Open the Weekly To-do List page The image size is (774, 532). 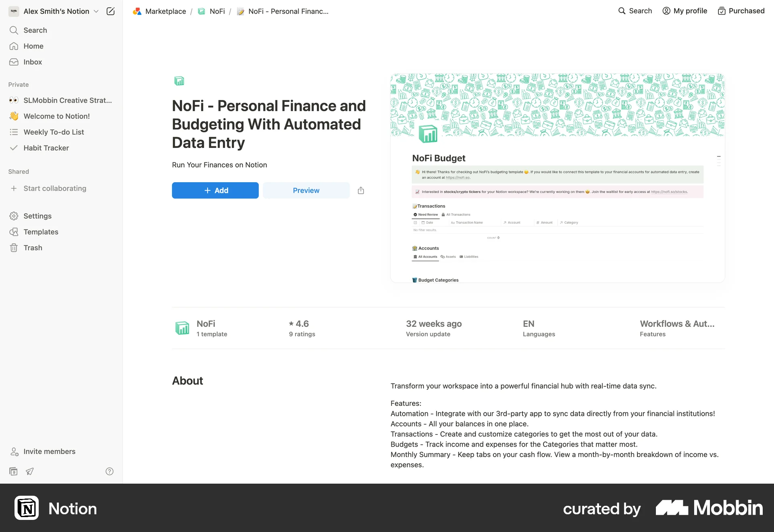tap(54, 132)
